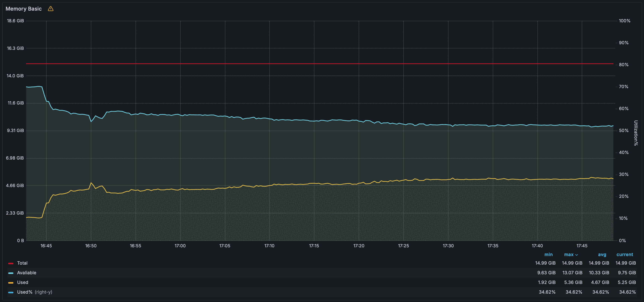Isolate the Used% (right-y) series
Image resolution: width=644 pixels, height=302 pixels.
[x=34, y=292]
